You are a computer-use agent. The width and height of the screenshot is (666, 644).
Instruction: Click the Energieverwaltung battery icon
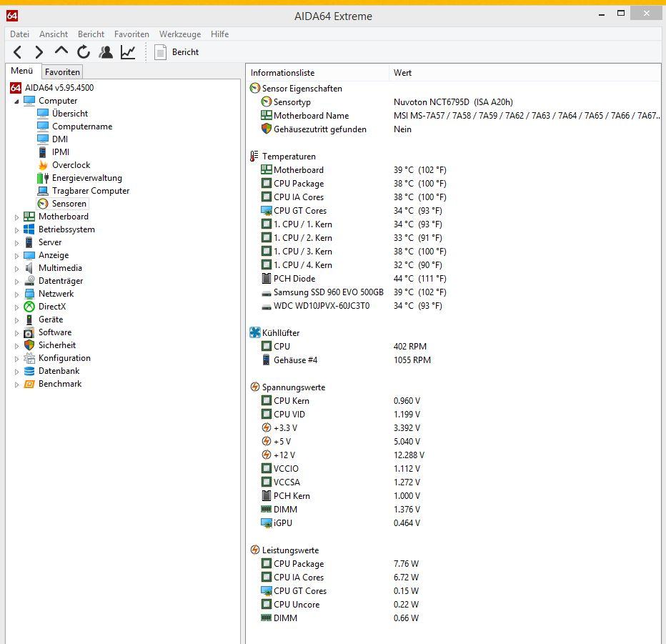(x=43, y=177)
